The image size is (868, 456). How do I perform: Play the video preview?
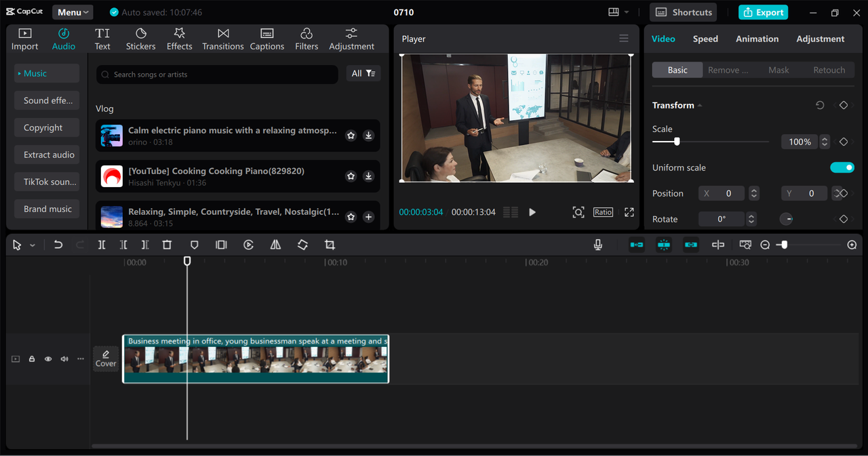pos(532,212)
